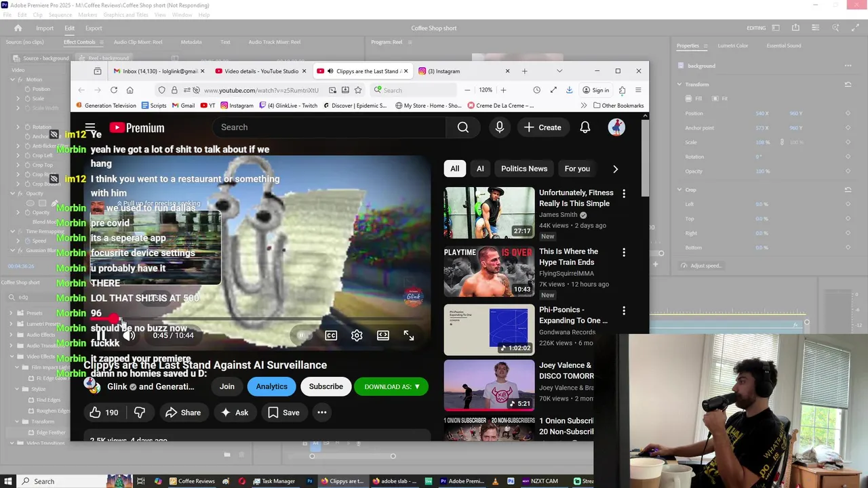Collapse the Transform section in Properties panel
This screenshot has width=868, height=488.
coord(679,84)
